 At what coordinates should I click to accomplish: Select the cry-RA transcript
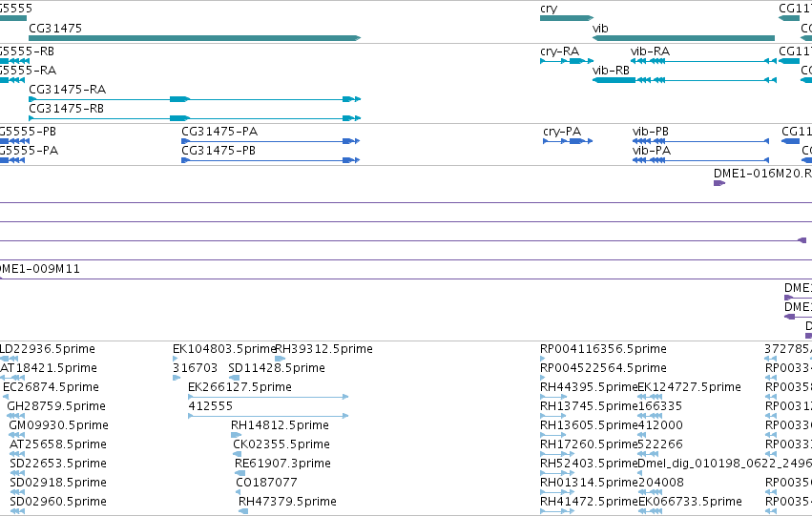(x=567, y=61)
